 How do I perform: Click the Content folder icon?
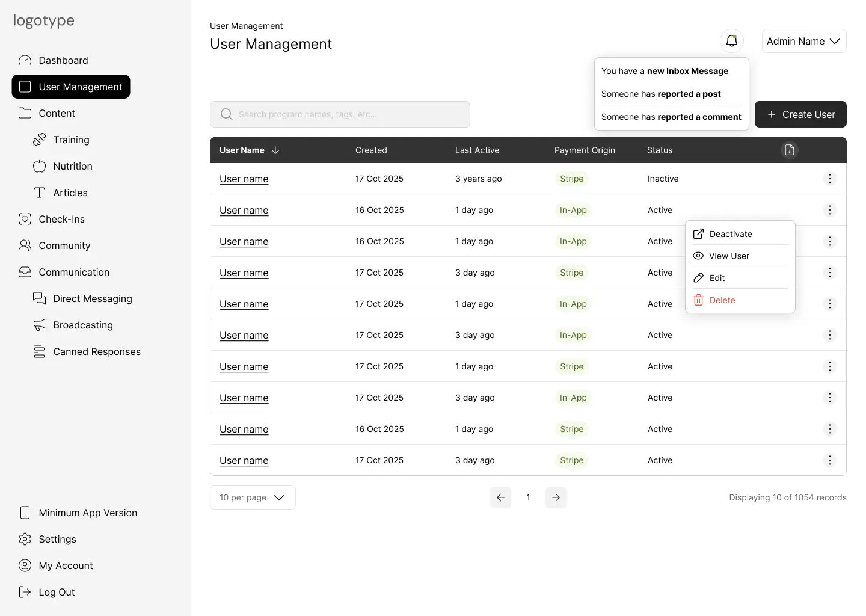25,113
